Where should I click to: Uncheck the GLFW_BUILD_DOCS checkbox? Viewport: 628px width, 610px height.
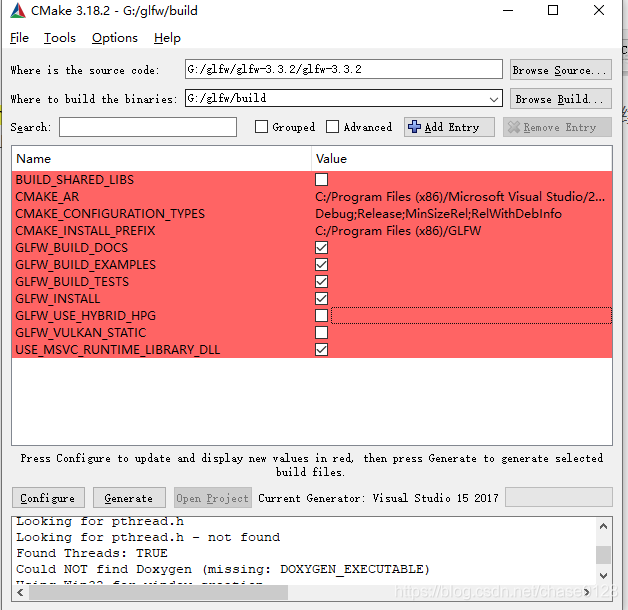click(321, 248)
